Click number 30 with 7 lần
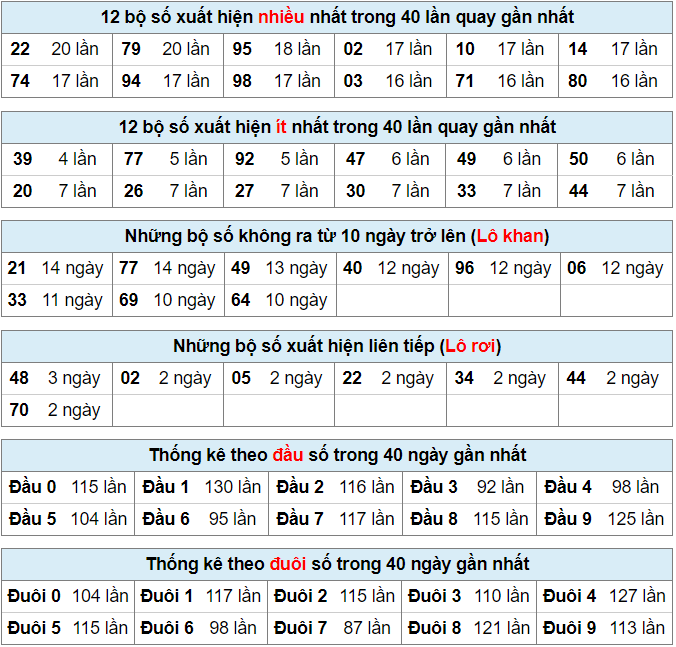The width and height of the screenshot is (676, 647). tap(390, 191)
